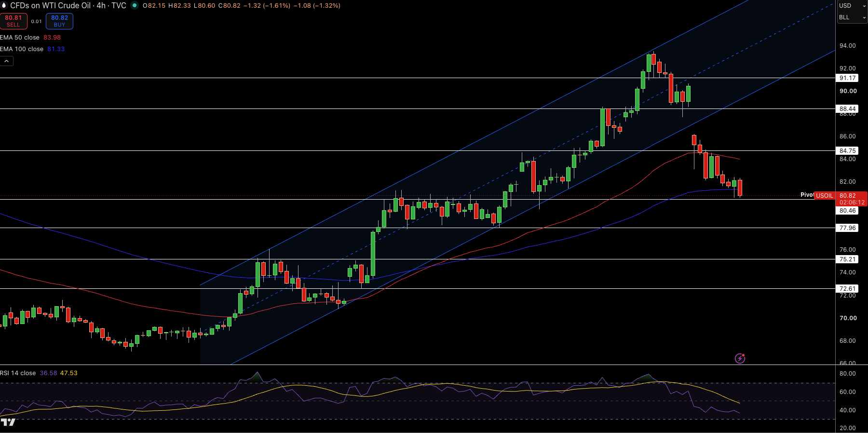Screen dimensions: 868x433
Task: Click the green market status dot
Action: 135,5
